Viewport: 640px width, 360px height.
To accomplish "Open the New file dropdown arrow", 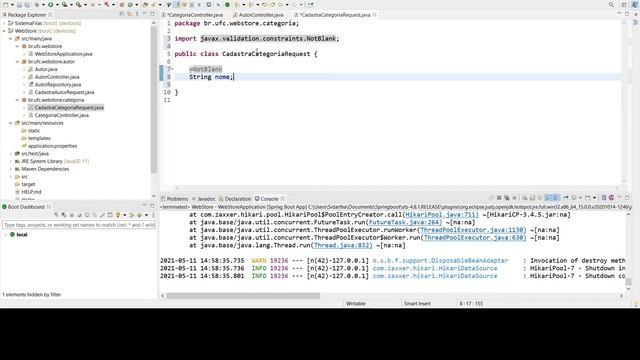I will [x=12, y=4].
